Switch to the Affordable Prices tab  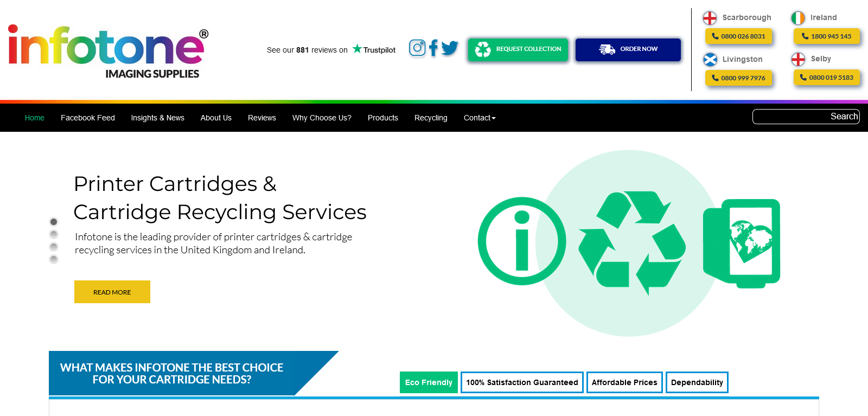[624, 382]
